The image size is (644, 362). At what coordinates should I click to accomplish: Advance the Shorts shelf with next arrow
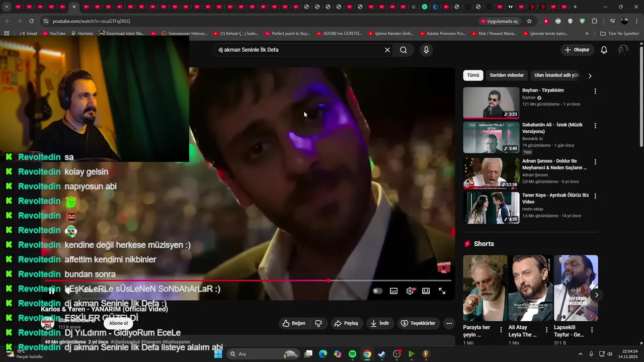[x=596, y=295]
